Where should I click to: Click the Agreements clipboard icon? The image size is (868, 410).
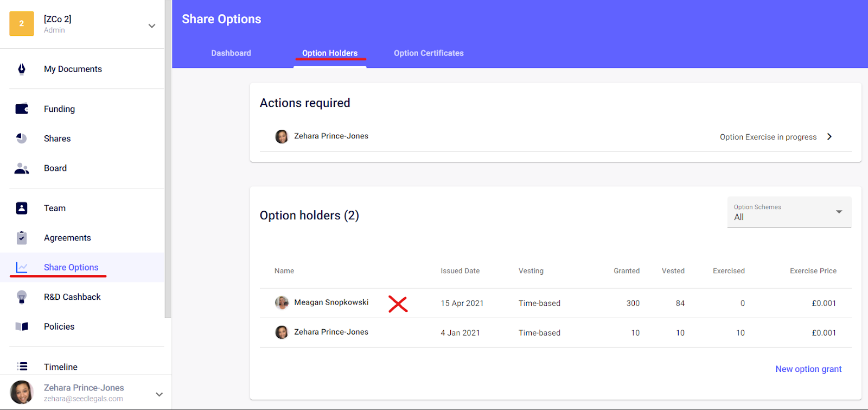(22, 237)
